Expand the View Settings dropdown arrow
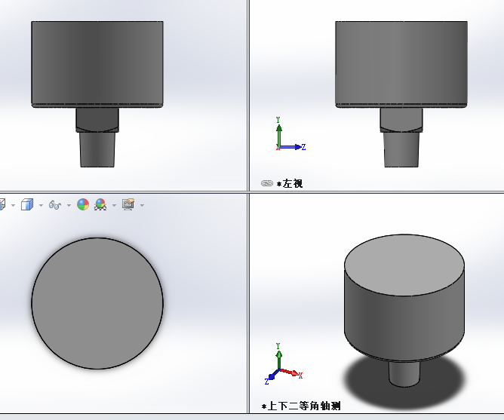 coord(142,205)
